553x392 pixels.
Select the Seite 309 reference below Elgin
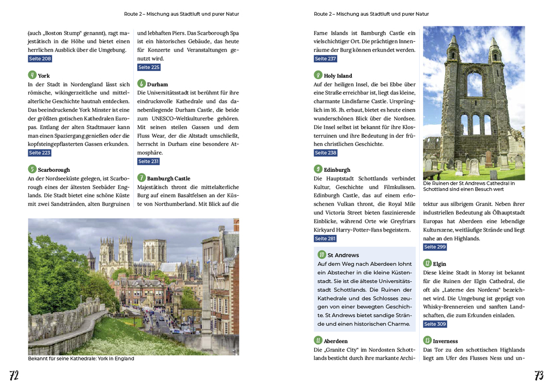(x=435, y=324)
